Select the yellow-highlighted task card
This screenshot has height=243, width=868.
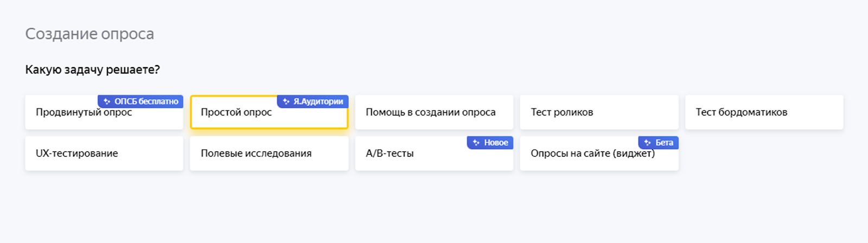click(x=269, y=119)
